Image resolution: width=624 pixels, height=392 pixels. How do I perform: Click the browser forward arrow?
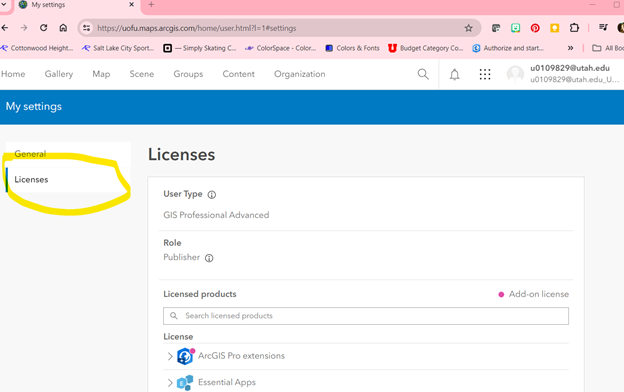(24, 28)
